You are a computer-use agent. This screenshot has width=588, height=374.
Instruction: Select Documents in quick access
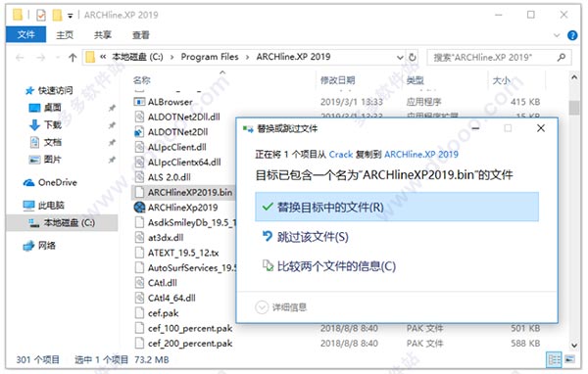(52, 142)
